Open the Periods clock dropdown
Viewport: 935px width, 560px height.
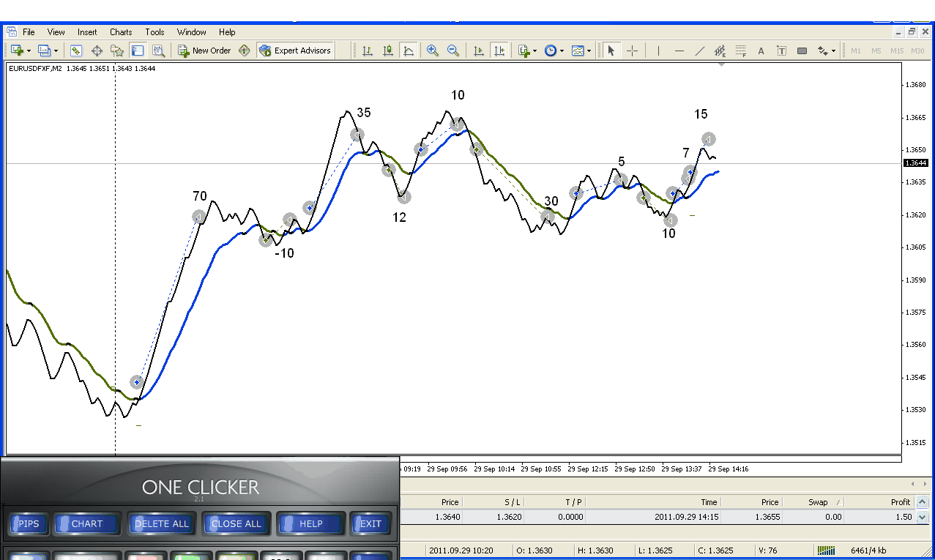tap(554, 51)
